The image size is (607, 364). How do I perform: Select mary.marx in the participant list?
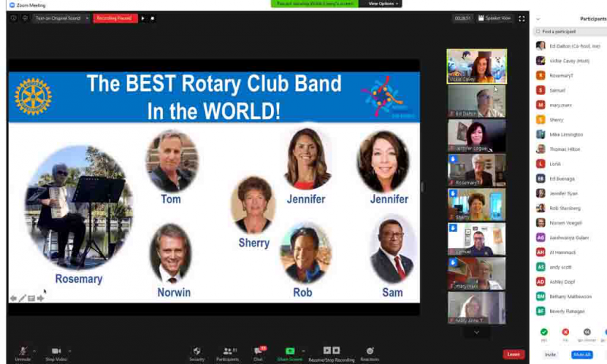571,105
